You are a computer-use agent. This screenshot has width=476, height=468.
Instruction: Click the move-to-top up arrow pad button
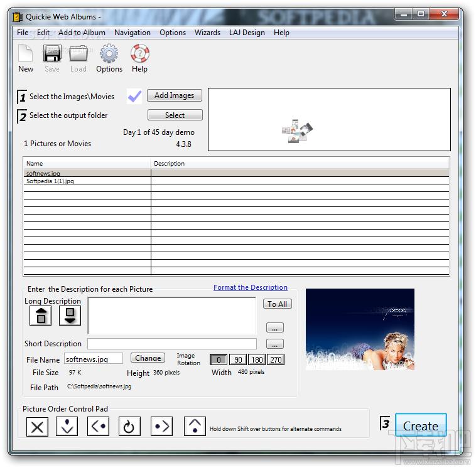(x=195, y=426)
